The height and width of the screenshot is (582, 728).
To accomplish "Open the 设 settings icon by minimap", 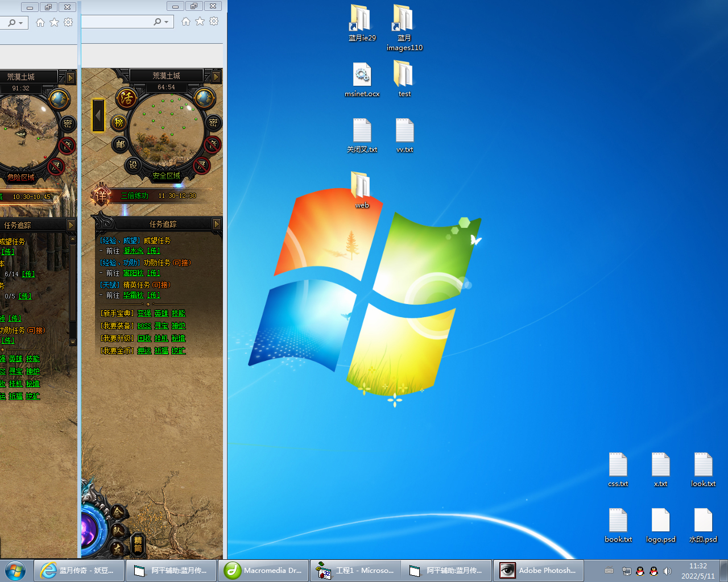I will click(133, 165).
